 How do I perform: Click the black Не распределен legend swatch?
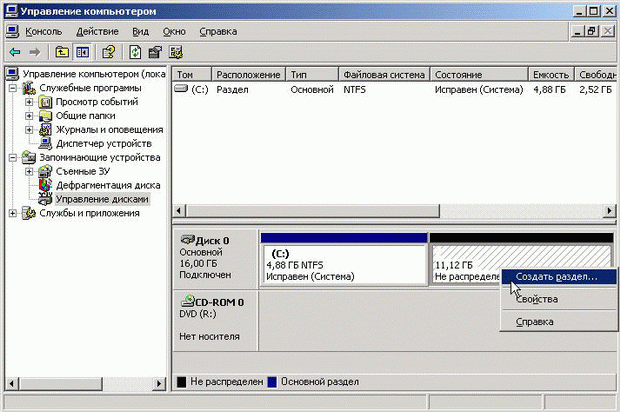pos(181,382)
